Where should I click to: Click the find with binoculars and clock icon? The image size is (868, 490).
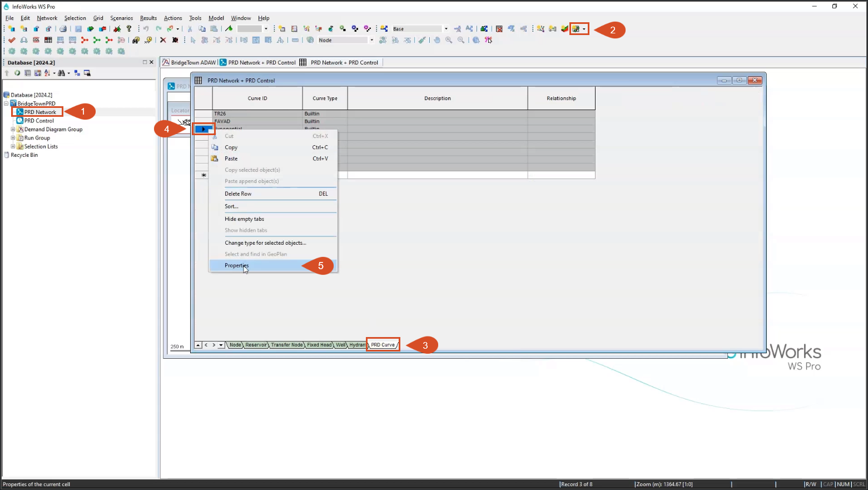coord(136,40)
